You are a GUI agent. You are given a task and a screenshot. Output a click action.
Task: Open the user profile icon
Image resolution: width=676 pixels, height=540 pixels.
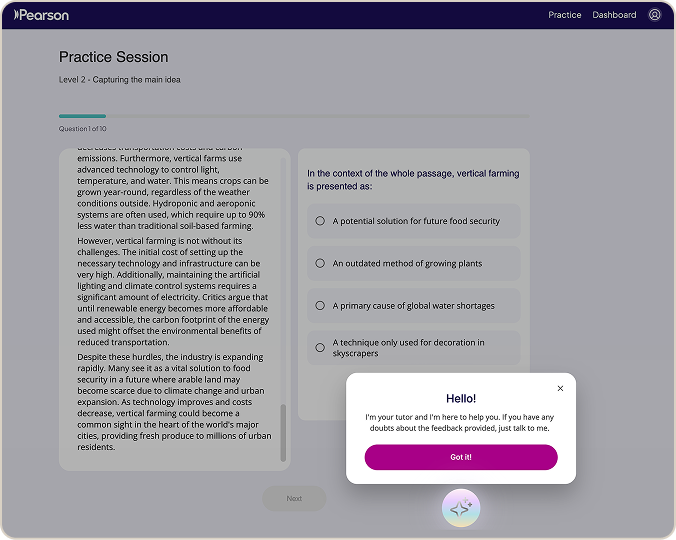pyautogui.click(x=654, y=15)
